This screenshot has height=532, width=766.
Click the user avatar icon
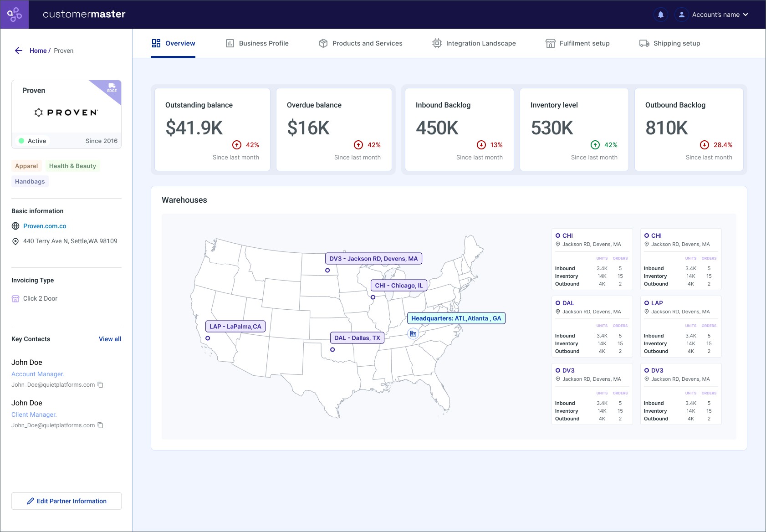click(681, 15)
